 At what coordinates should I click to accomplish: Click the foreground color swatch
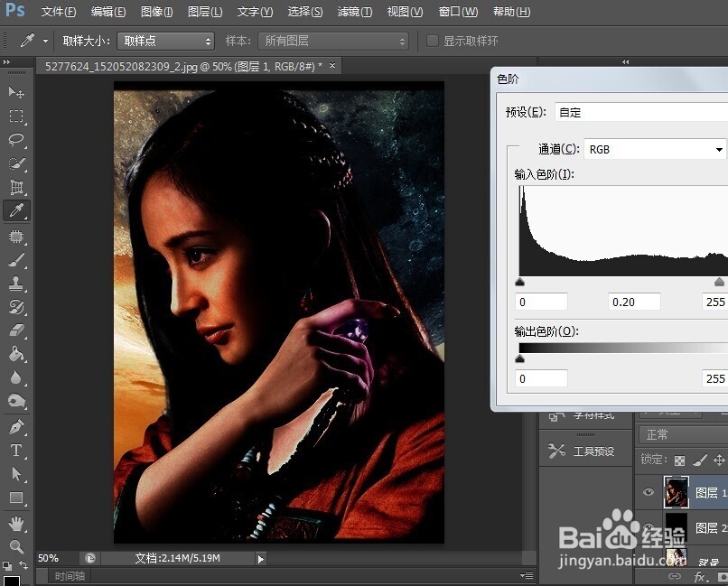[x=12, y=581]
